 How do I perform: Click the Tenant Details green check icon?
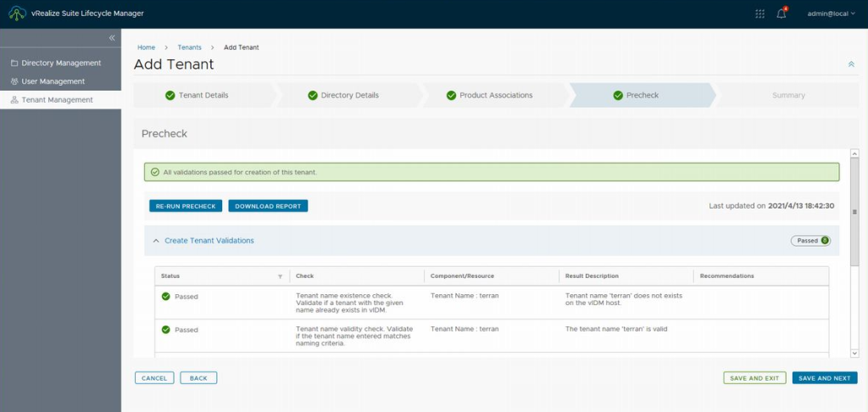[x=170, y=95]
